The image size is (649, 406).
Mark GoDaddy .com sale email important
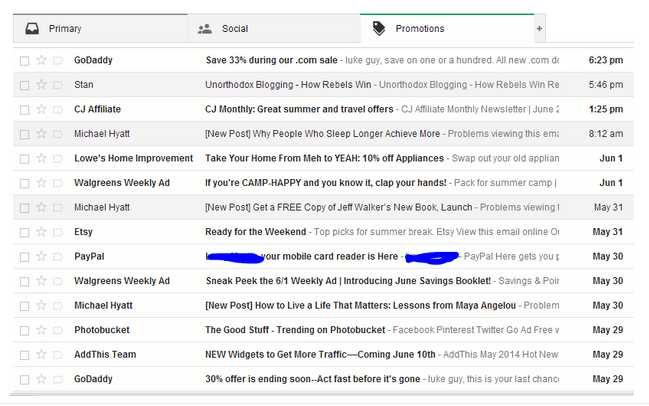click(58, 60)
